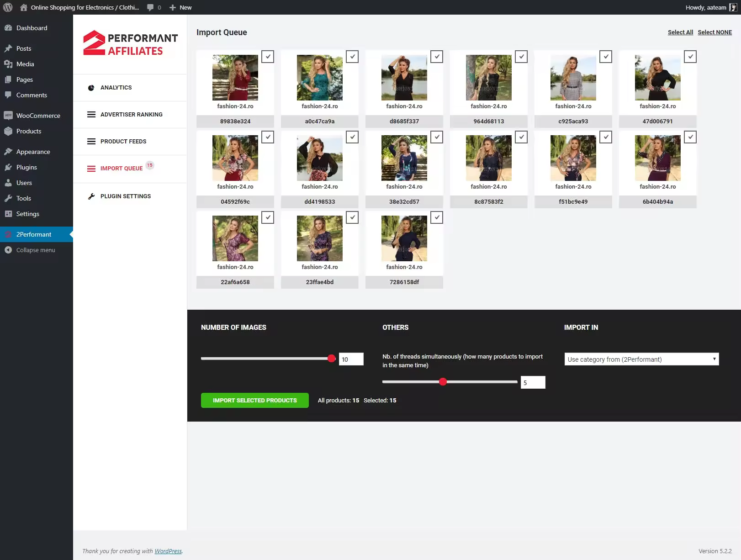741x560 pixels.
Task: Click the Dashboard gauge icon
Action: click(8, 28)
